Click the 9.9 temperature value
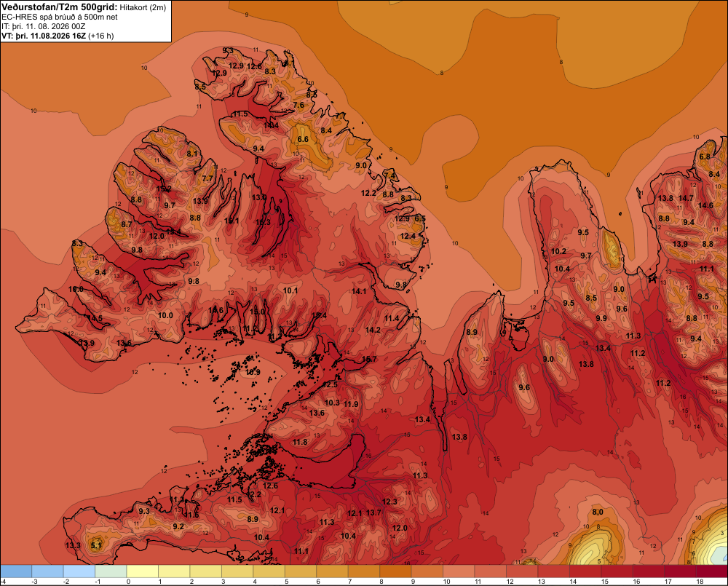Screen dimensions: 728x586 pos(601,318)
